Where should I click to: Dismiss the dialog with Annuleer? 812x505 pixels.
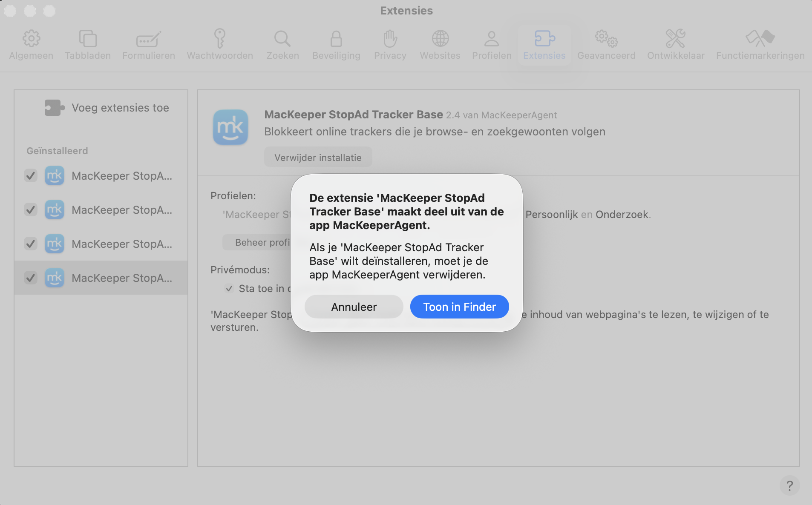pos(354,307)
